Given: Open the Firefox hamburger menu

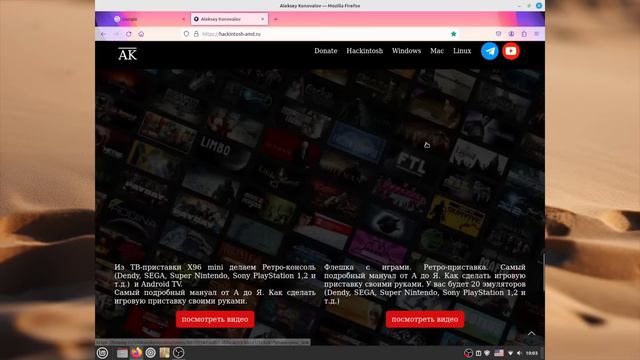Looking at the screenshot, I should click(x=537, y=34).
